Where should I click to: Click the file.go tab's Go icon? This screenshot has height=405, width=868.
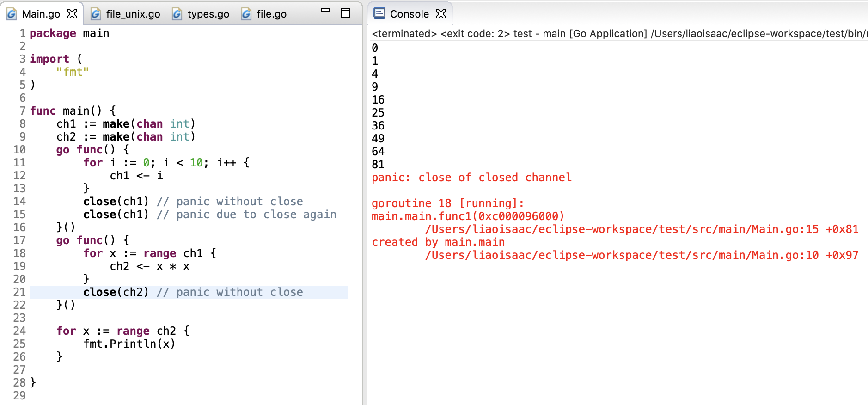(246, 14)
